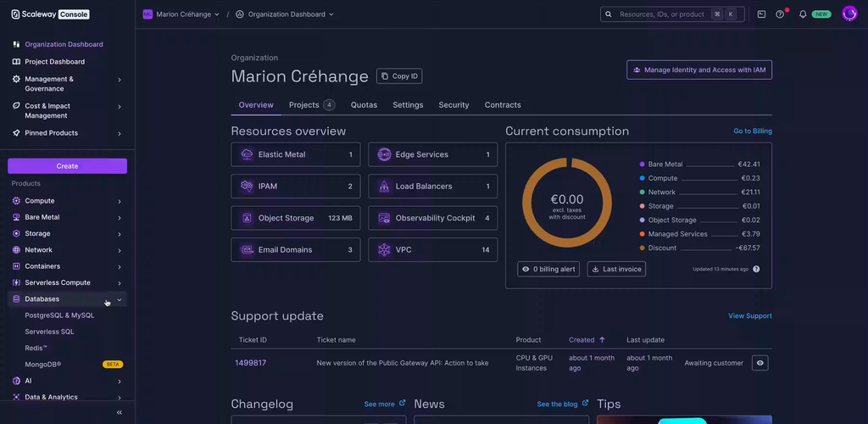Open See the blog link
Viewport: 868px width, 424px height.
pyautogui.click(x=563, y=404)
